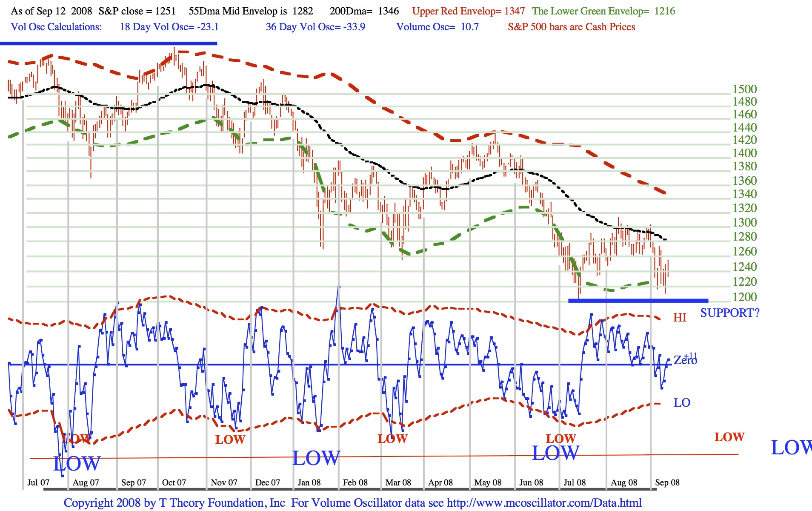Viewport: 812px width, 511px height.
Task: Click the Lower Green Envelop value text
Action: pyautogui.click(x=603, y=11)
